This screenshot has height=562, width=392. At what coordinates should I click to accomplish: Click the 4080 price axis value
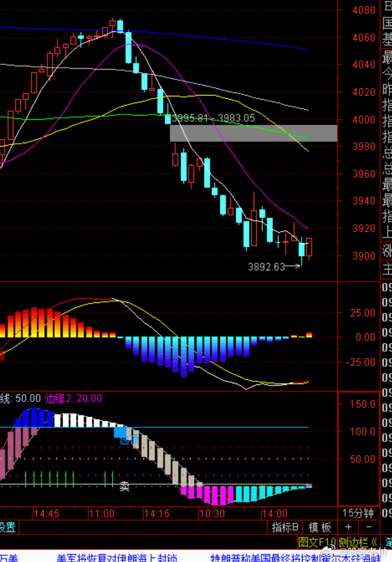[364, 10]
